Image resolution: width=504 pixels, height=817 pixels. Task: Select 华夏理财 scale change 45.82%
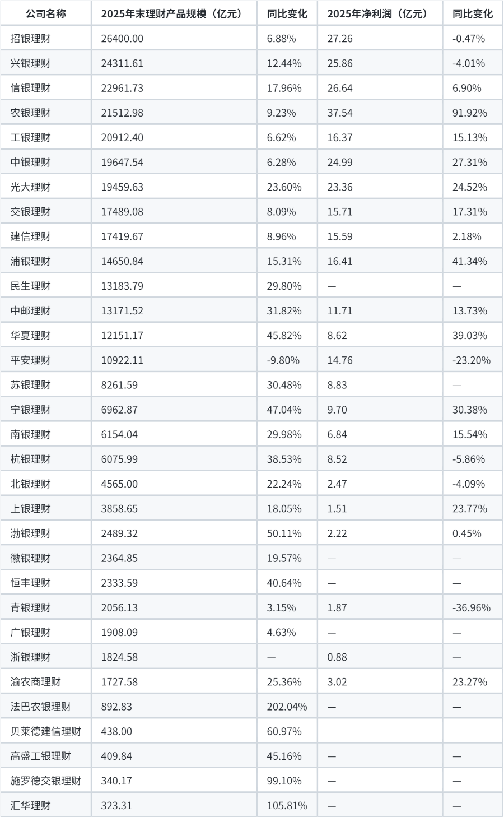pyautogui.click(x=284, y=335)
